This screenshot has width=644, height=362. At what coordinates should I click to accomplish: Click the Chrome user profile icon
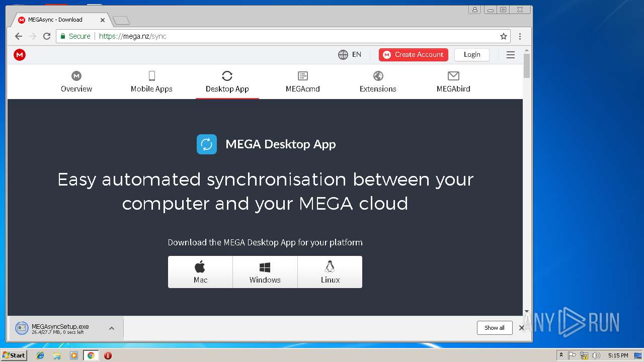[475, 10]
